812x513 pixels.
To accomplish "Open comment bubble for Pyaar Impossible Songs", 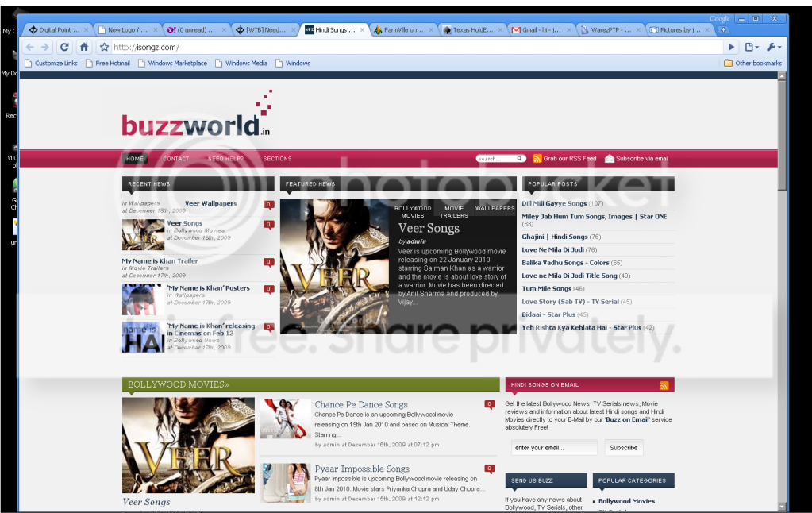I will point(490,469).
